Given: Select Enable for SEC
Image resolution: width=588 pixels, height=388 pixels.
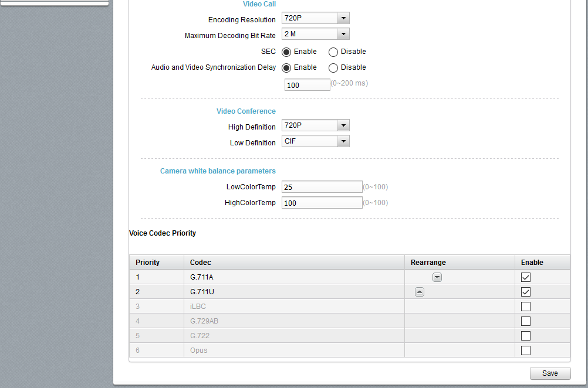Looking at the screenshot, I should point(286,52).
